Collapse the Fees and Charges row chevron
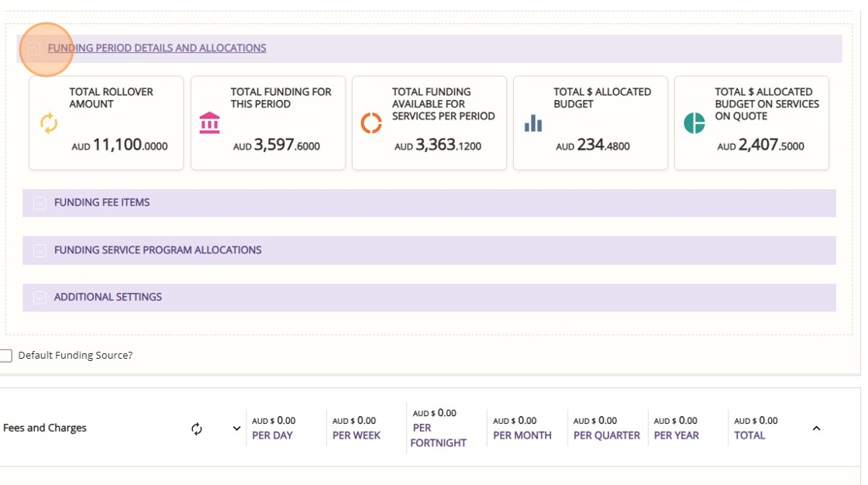Image resolution: width=868 pixels, height=485 pixels. point(816,428)
